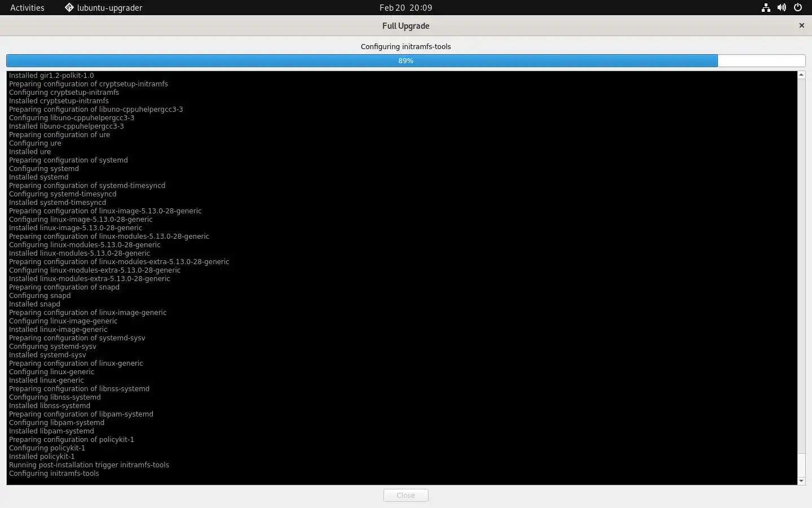The height and width of the screenshot is (508, 812).
Task: Select 'Installed systemd-timesyncd' log line
Action: [58, 202]
